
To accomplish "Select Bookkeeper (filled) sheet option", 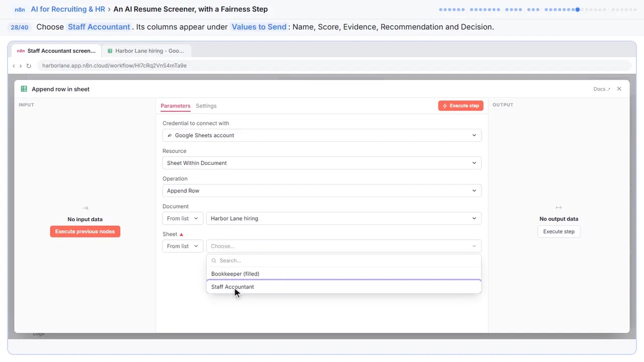I will (x=344, y=274).
